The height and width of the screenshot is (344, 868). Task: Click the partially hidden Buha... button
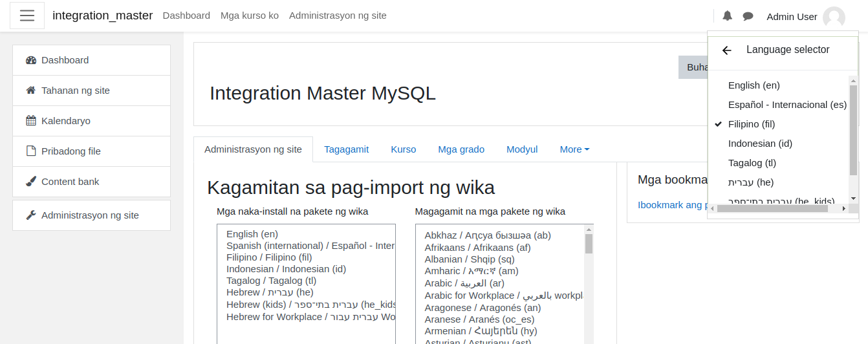tap(693, 67)
